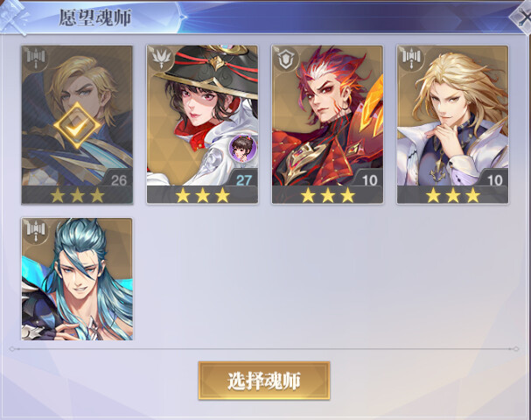
Task: Select the teal-haired hero card
Action: (x=77, y=279)
